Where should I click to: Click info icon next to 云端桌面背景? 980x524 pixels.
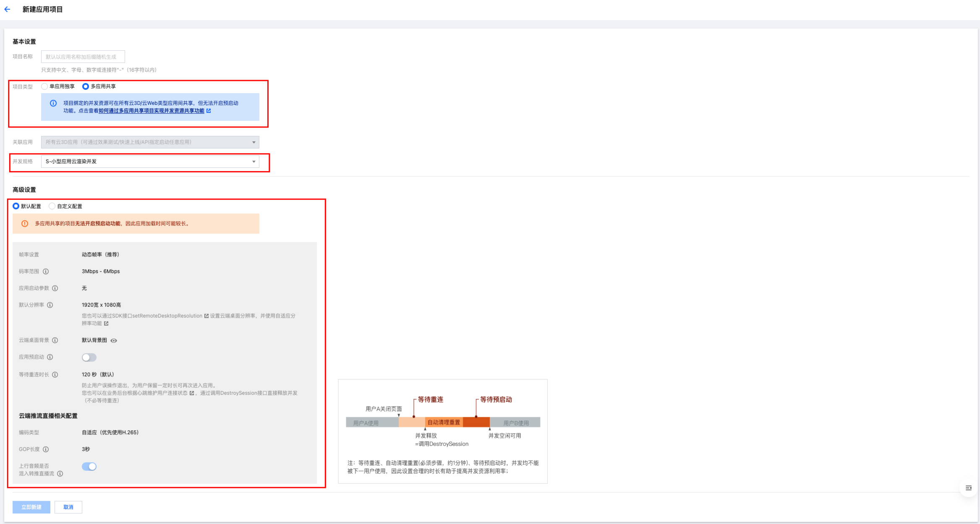tap(55, 340)
